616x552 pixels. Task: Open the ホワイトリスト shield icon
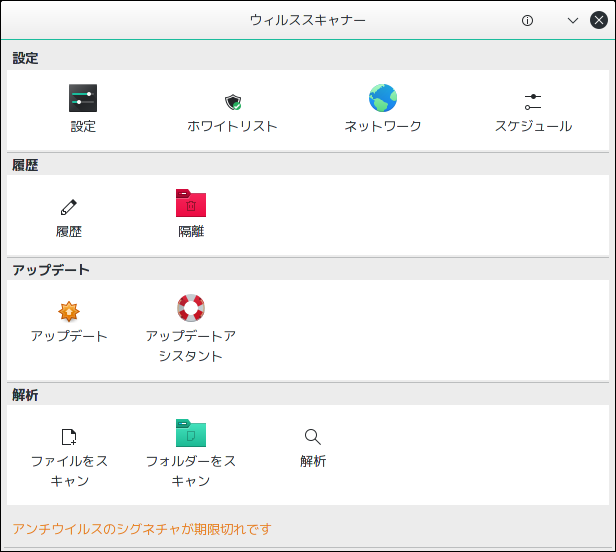pos(233,102)
